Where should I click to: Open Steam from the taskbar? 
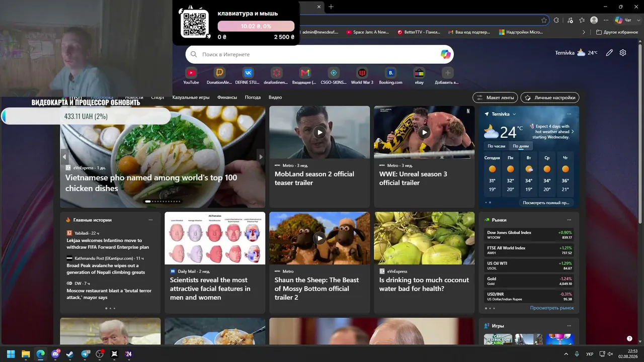(x=70, y=354)
